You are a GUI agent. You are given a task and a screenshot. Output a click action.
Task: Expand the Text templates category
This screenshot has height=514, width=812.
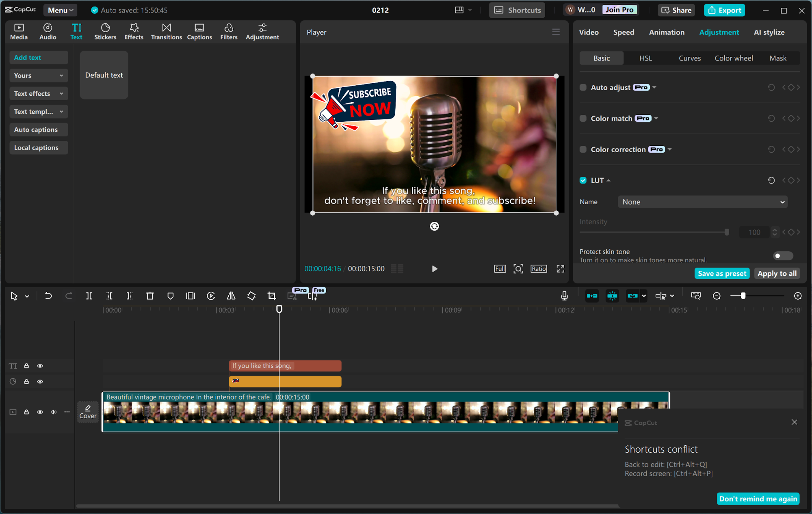point(39,112)
